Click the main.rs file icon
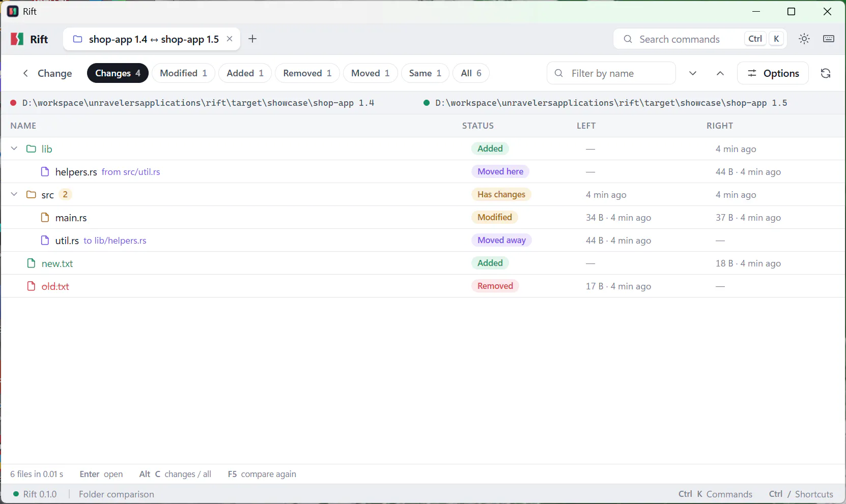This screenshot has width=846, height=504. point(45,218)
